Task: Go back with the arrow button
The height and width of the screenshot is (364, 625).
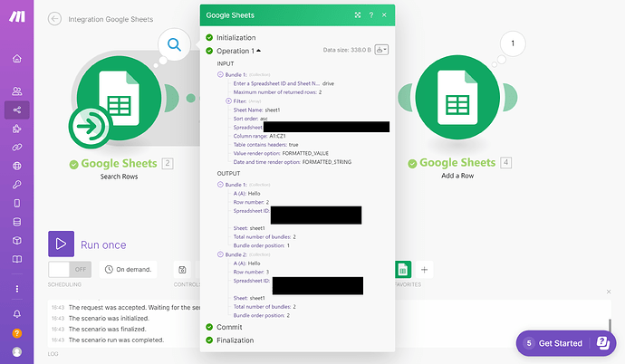Action: pos(54,19)
